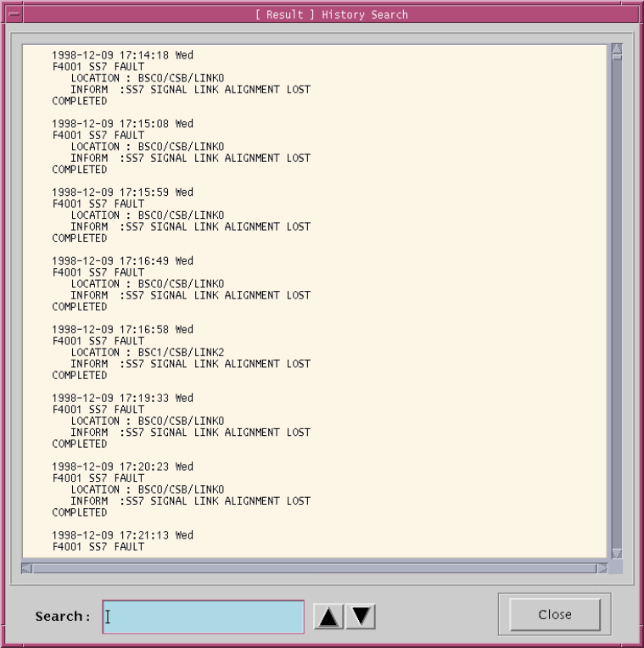Click COMPLETED under the 17:15:08 entry
The width and height of the screenshot is (644, 648).
[x=80, y=170]
